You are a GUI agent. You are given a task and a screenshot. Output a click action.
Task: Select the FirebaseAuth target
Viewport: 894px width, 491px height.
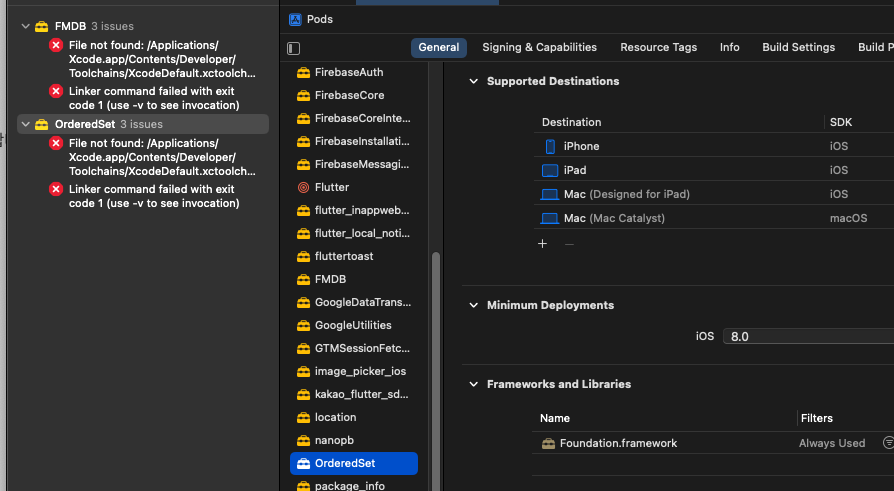point(354,72)
